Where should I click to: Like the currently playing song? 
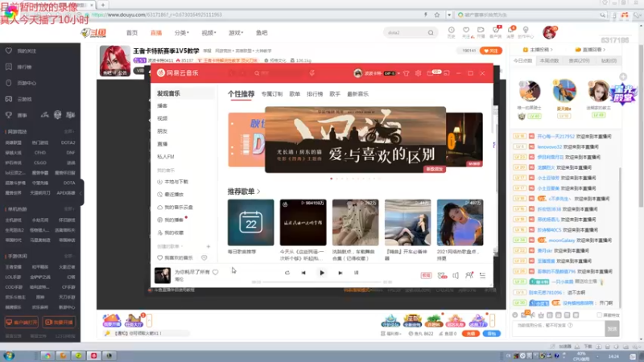(x=215, y=272)
